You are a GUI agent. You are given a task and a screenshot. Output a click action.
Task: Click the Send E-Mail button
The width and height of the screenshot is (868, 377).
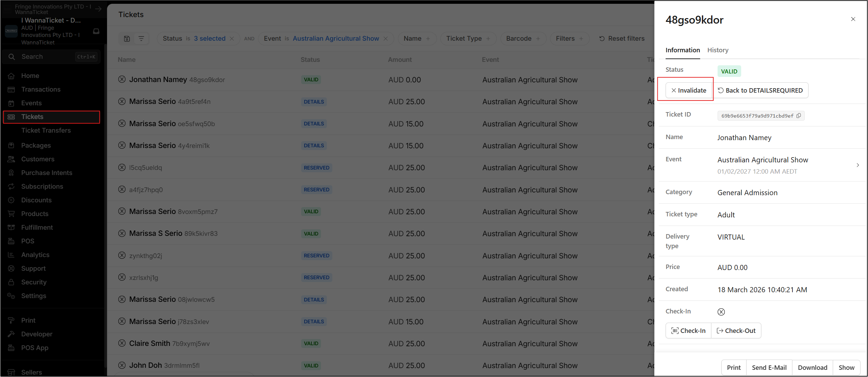[769, 367]
